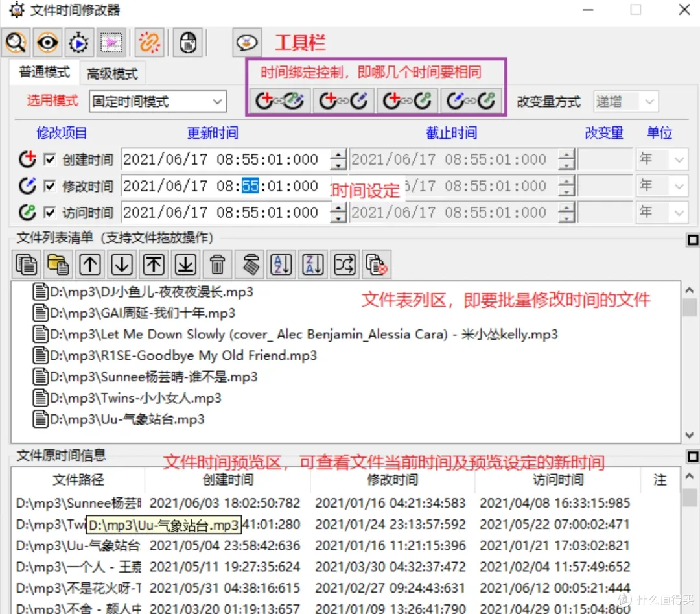Click the dotted-frame purple arrow toolbar icon

coord(111,42)
